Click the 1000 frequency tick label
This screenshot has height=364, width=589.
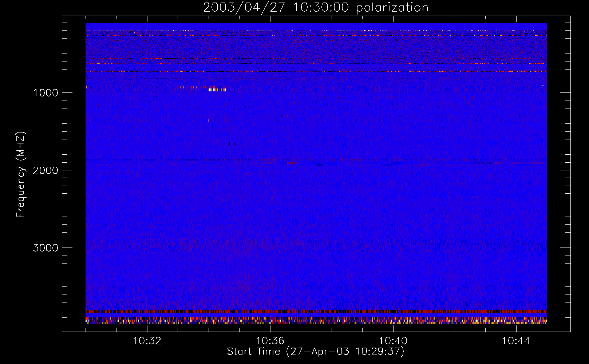pyautogui.click(x=46, y=93)
